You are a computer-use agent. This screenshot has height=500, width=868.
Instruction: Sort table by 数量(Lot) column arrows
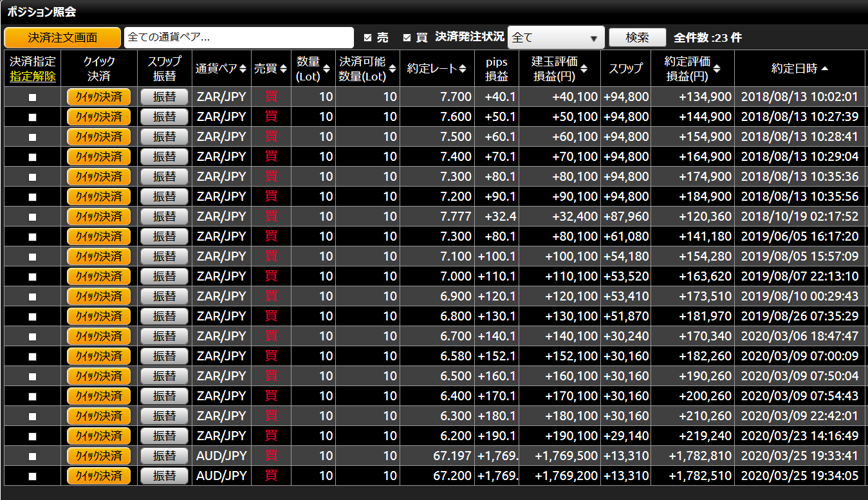tap(327, 69)
